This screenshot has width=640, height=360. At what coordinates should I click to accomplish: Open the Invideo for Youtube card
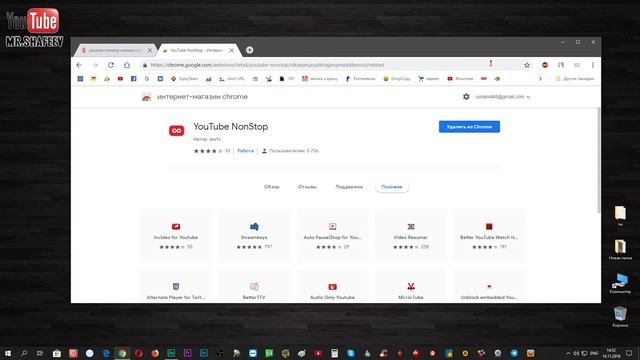(x=176, y=236)
